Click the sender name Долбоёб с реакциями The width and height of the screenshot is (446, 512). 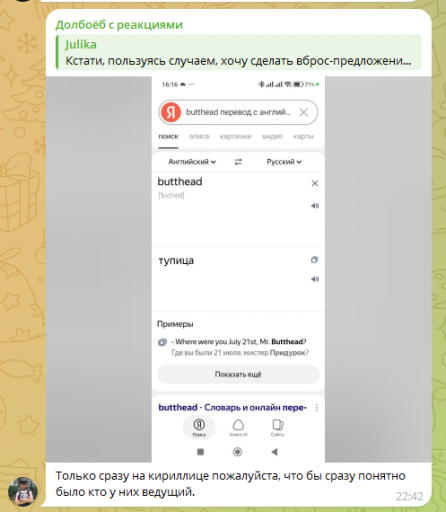[x=119, y=25]
